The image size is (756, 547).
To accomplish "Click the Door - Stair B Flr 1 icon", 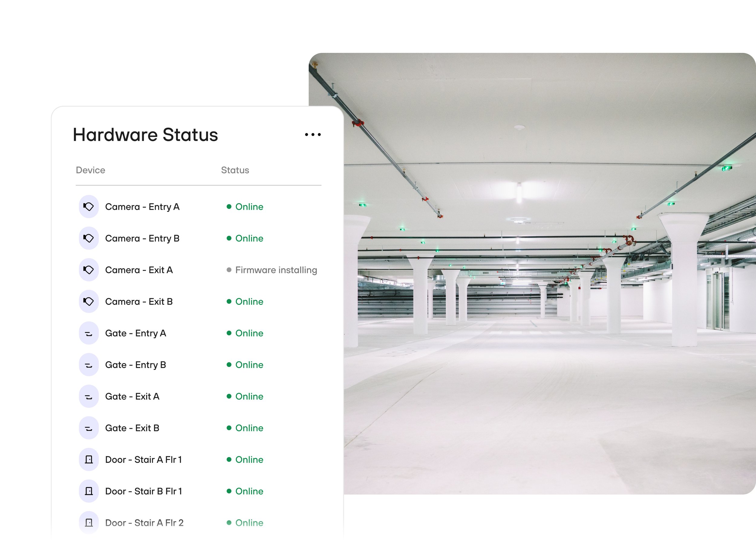I will pyautogui.click(x=89, y=491).
